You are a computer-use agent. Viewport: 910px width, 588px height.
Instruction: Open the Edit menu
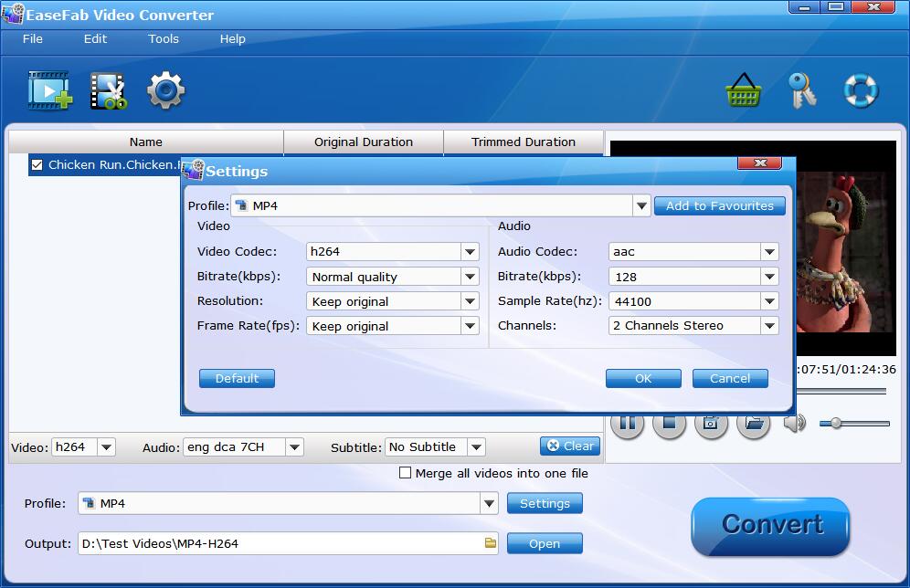tap(95, 39)
